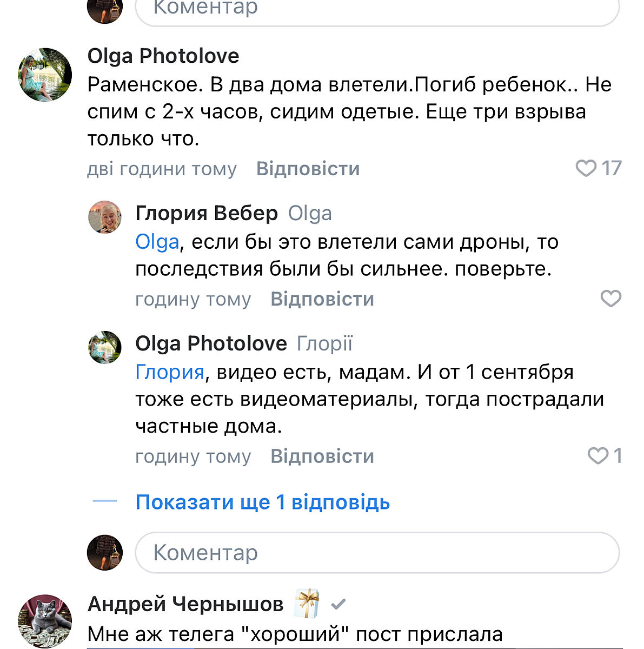The width and height of the screenshot is (644, 649).
Task: Open Olga Photolove's small reply avatar
Action: point(105,347)
